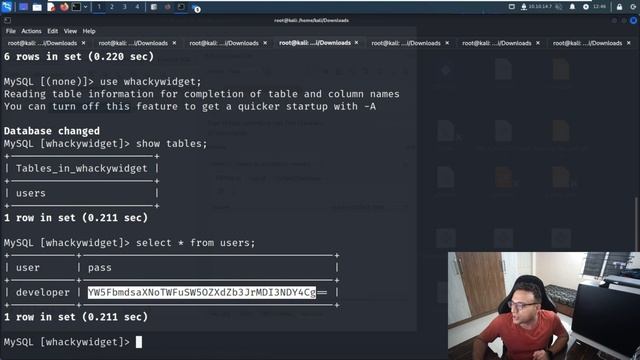Click the 'use whackywidget;' command
Image resolution: width=640 pixels, height=360 pixels.
151,82
